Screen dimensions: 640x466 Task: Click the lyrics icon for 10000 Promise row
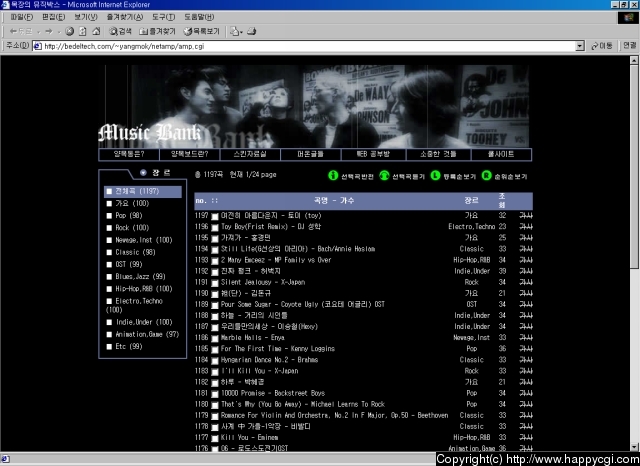(526, 393)
